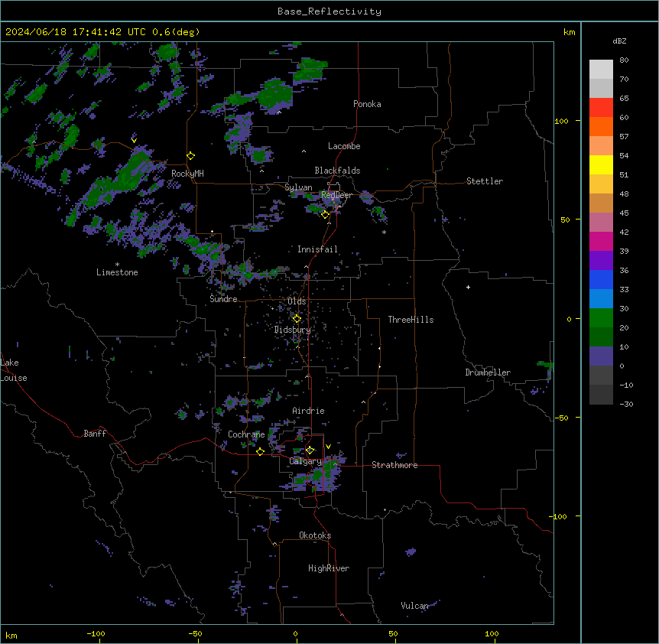Click the dBZ legend heading
The width and height of the screenshot is (659, 644).
(619, 41)
